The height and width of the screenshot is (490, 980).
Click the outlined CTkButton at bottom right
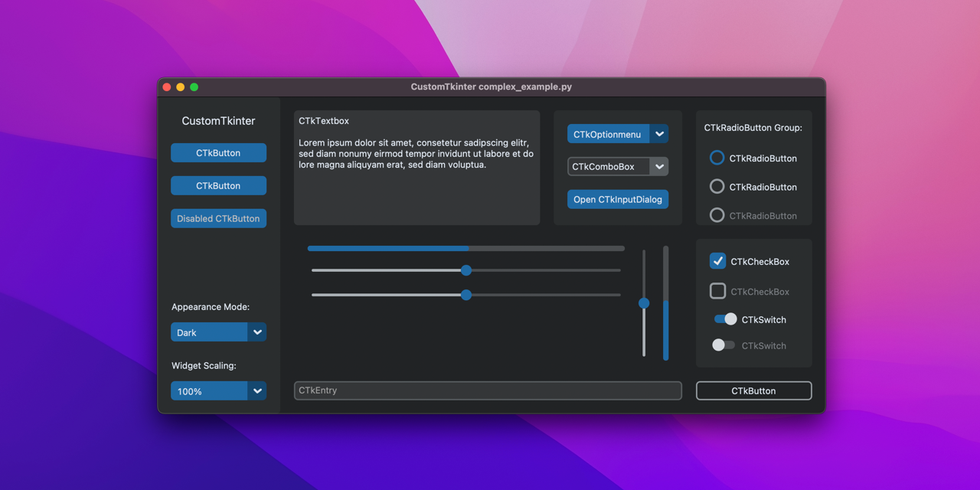click(x=753, y=390)
